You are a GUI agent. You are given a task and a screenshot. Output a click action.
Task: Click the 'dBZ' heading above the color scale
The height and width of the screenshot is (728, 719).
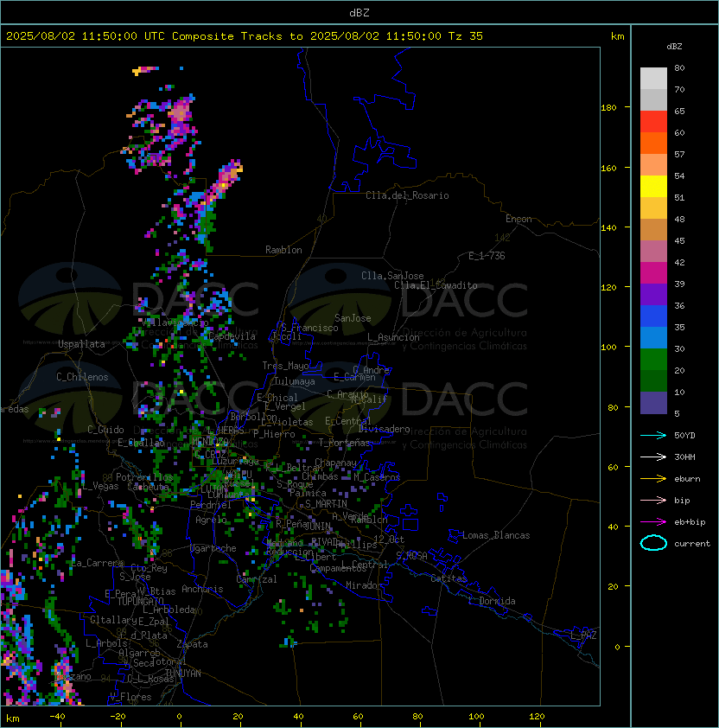[x=674, y=47]
